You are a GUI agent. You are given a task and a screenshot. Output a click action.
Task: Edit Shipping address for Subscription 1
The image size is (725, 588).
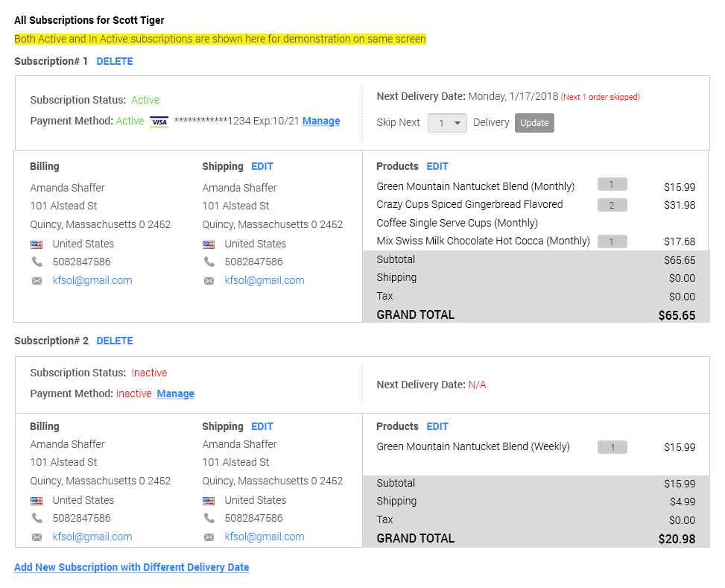tap(262, 167)
